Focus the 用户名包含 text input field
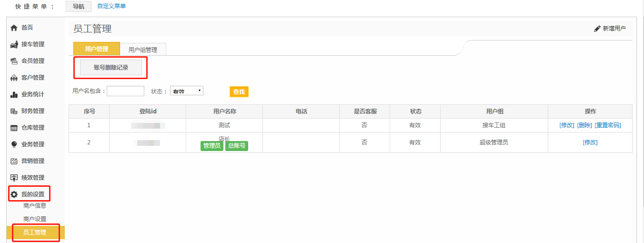The image size is (644, 243). pos(125,91)
